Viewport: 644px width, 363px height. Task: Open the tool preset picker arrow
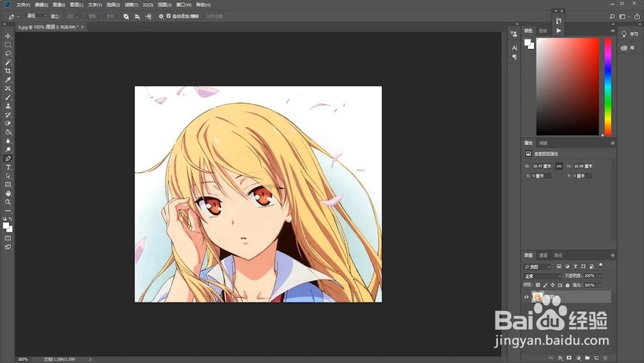[18, 17]
